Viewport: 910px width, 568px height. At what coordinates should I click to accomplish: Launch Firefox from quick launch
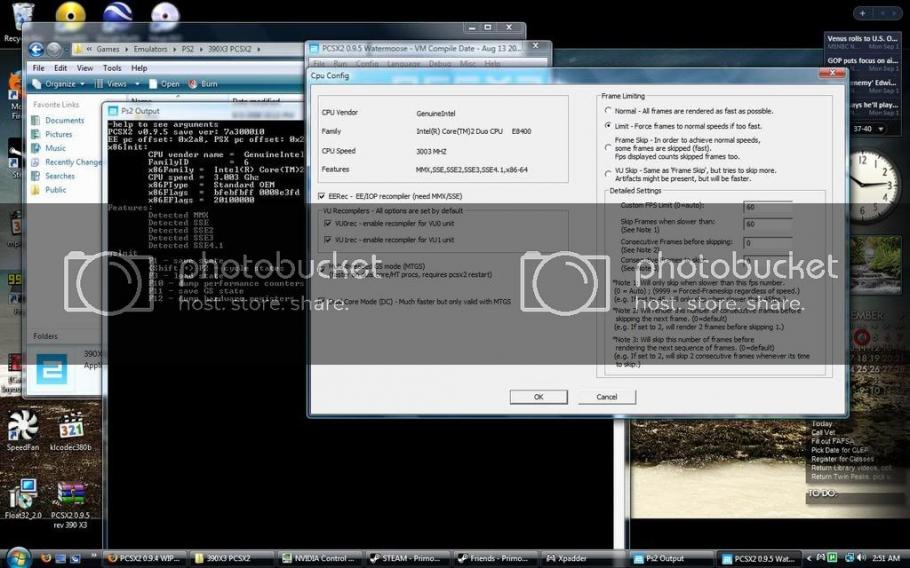[46, 559]
